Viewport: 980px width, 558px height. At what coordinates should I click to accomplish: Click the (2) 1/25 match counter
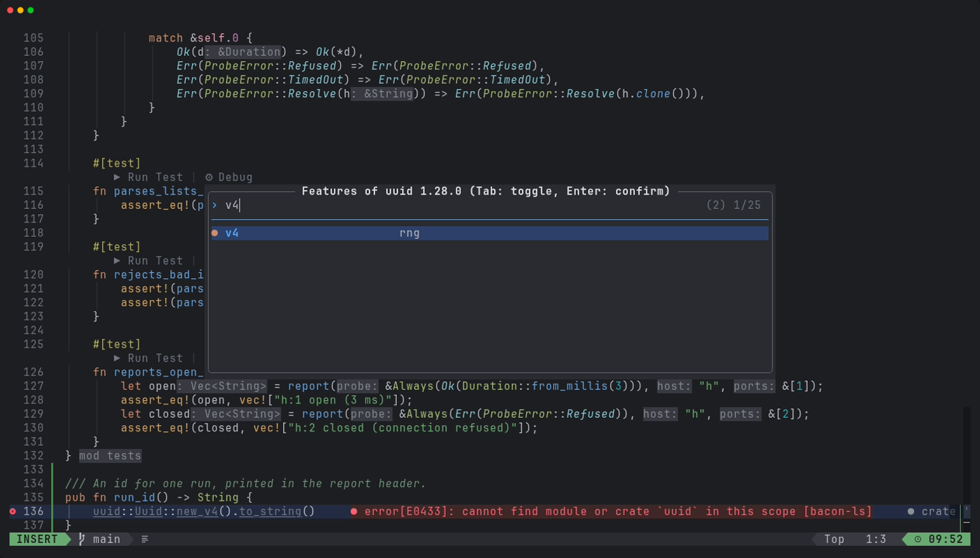click(x=734, y=205)
